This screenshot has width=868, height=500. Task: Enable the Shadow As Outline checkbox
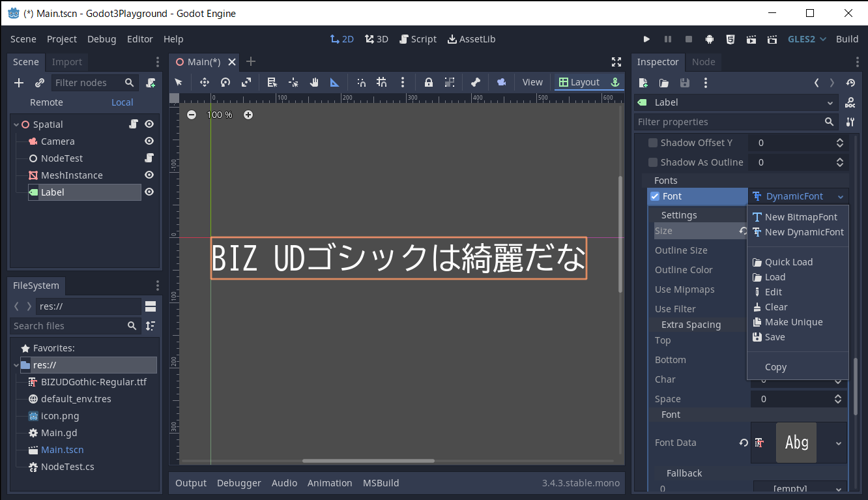pos(653,162)
